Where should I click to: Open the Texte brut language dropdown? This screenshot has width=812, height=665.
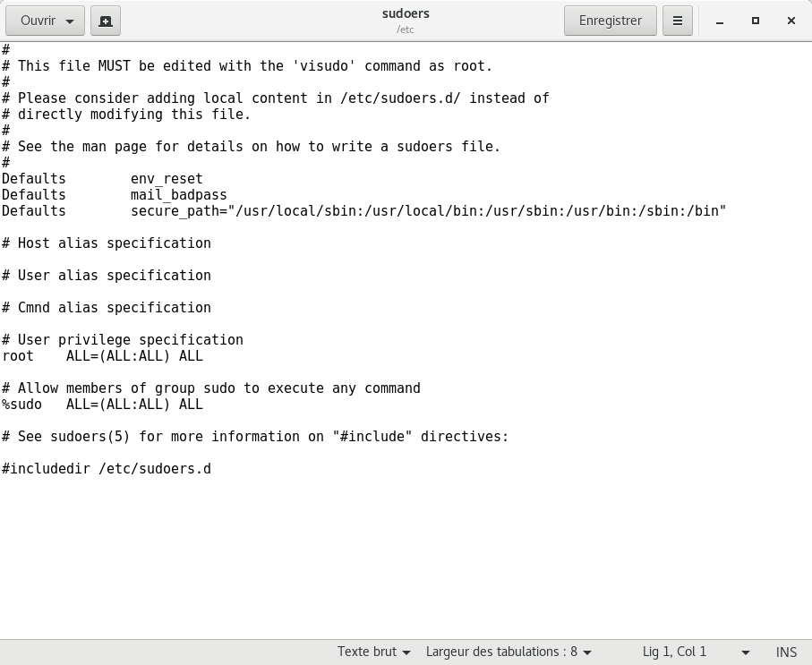click(x=373, y=652)
